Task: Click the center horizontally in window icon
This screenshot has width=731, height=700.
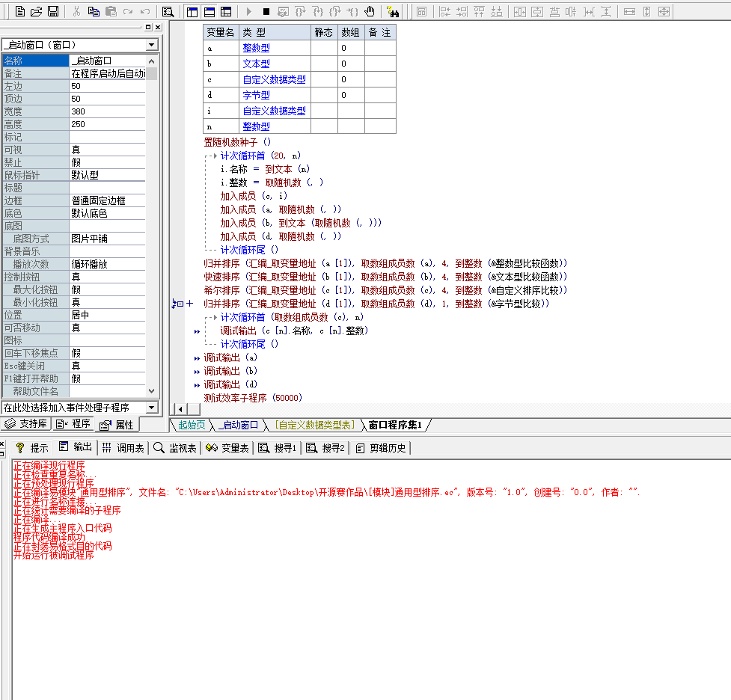Action: [520, 11]
